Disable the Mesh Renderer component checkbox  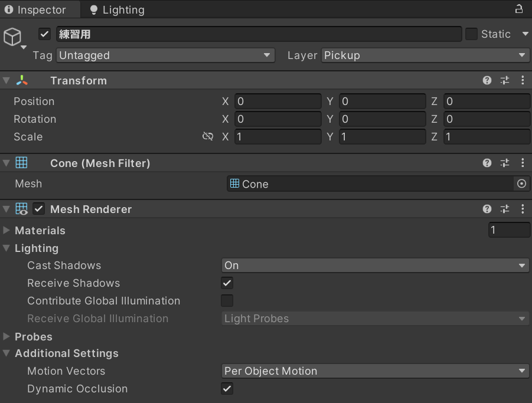point(39,209)
